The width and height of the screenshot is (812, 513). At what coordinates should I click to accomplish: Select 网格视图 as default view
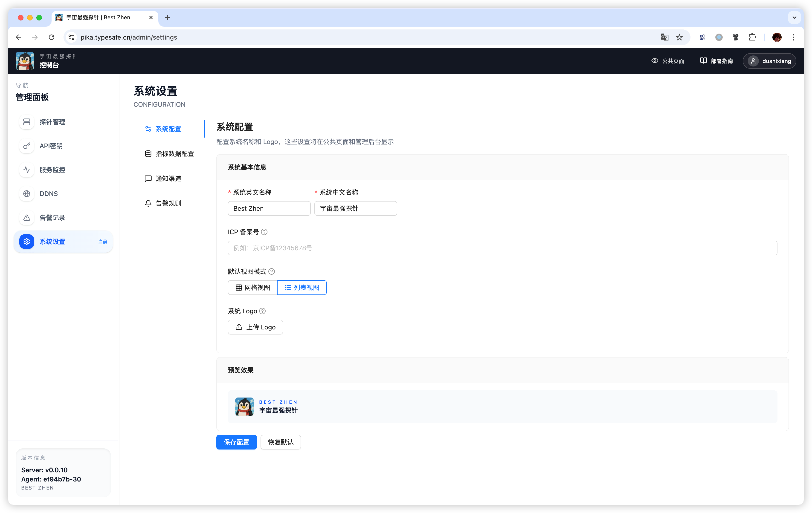[x=252, y=288]
